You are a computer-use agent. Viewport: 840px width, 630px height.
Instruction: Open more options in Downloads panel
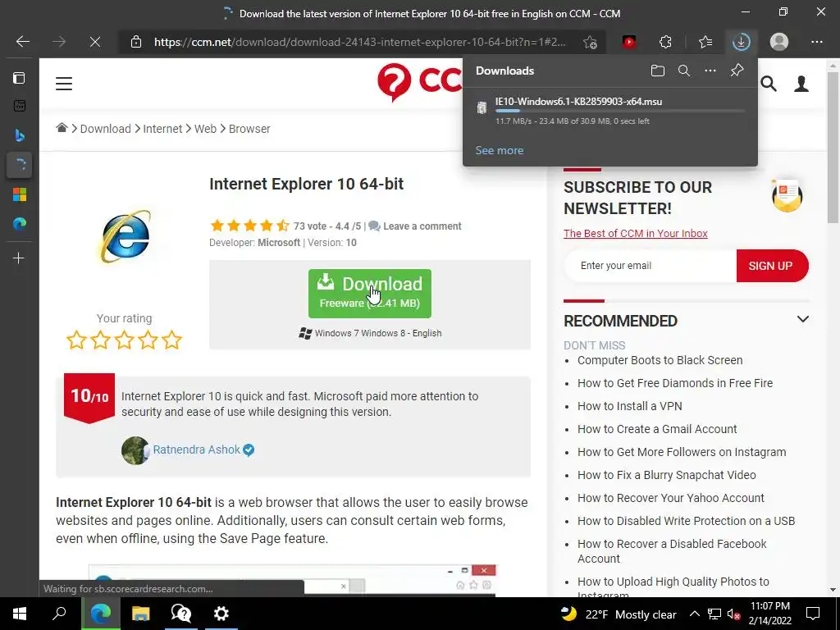710,71
